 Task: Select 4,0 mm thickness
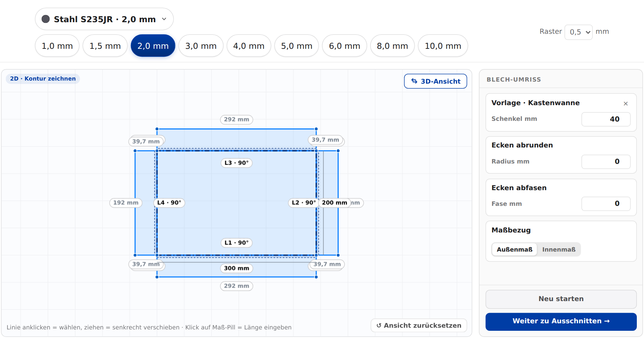coord(249,46)
